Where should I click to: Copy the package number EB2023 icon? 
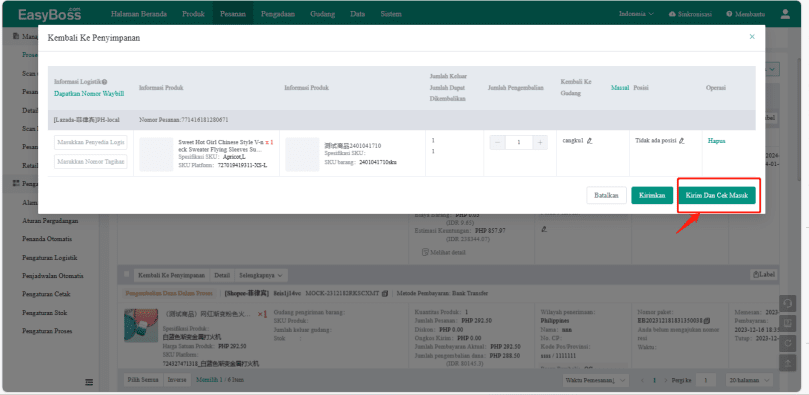point(706,320)
